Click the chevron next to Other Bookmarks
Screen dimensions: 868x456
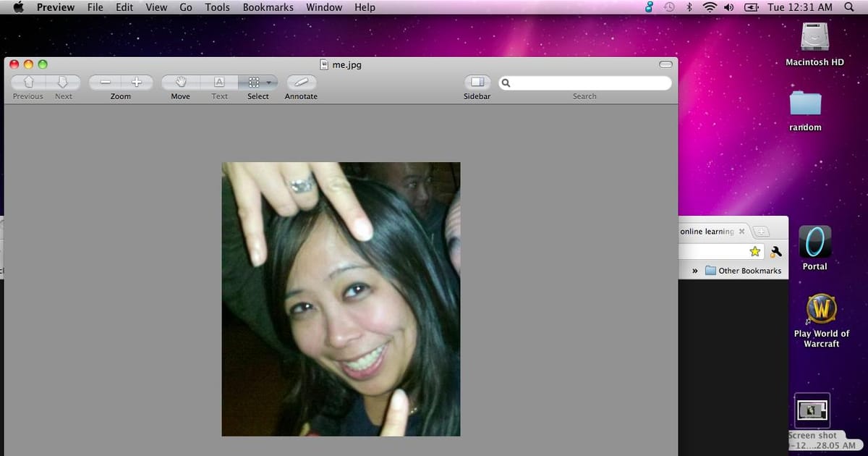click(694, 270)
